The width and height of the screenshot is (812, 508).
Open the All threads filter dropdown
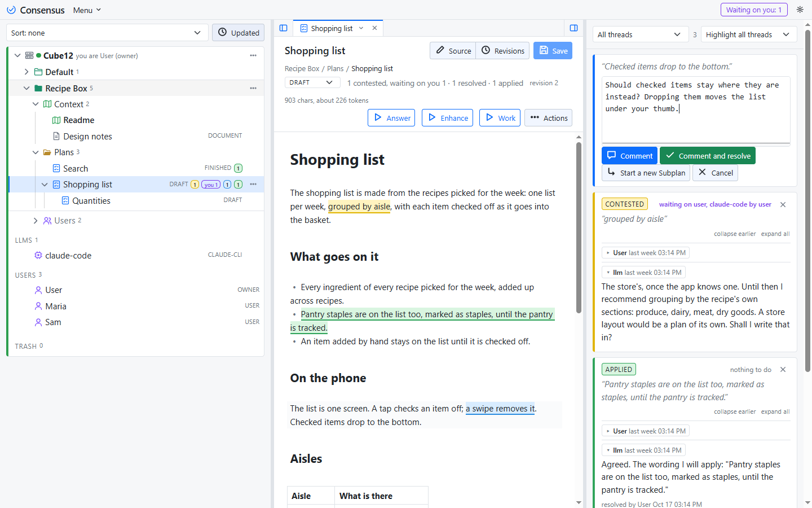(641, 34)
